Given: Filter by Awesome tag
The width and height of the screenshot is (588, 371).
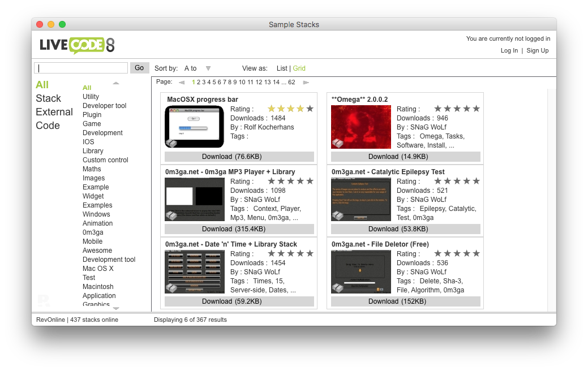Looking at the screenshot, I should (x=97, y=251).
